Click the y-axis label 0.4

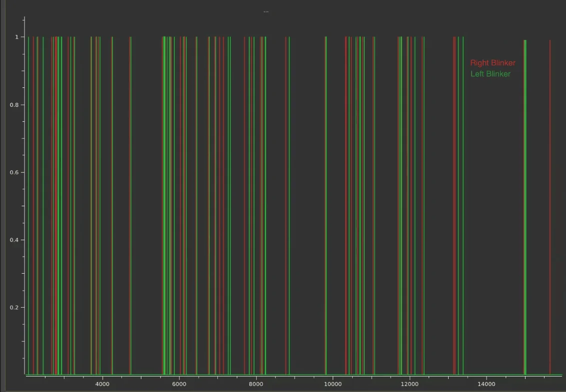(14, 240)
